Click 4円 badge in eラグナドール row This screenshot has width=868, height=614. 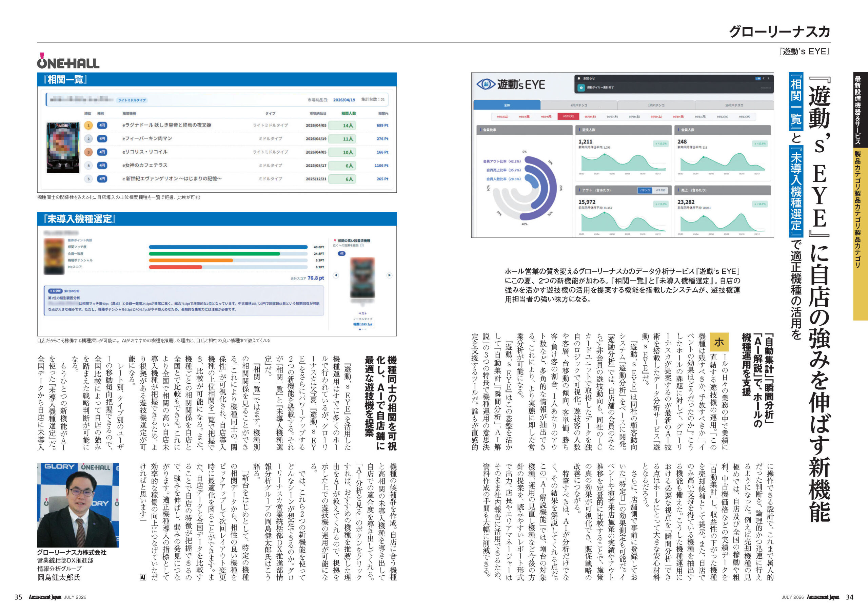pyautogui.click(x=102, y=125)
